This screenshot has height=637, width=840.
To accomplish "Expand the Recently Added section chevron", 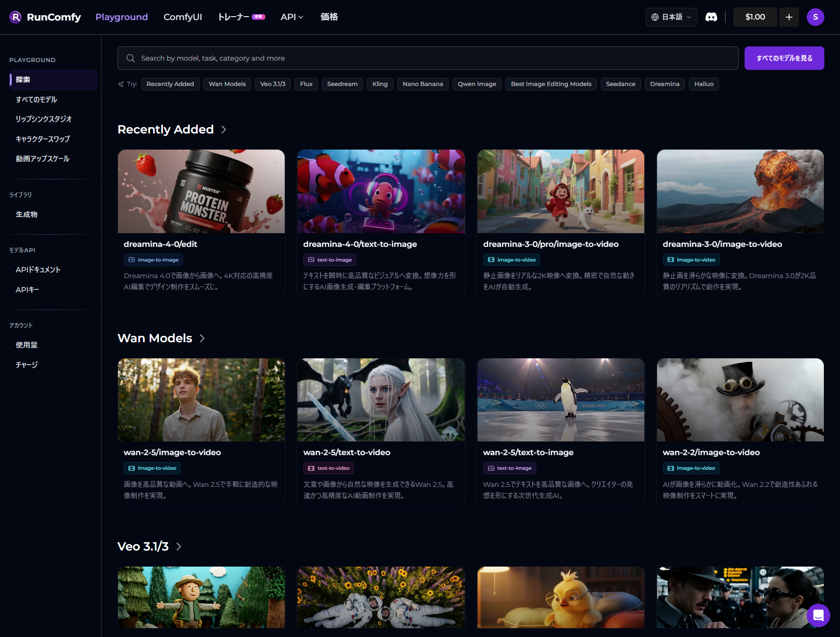I will coord(224,130).
